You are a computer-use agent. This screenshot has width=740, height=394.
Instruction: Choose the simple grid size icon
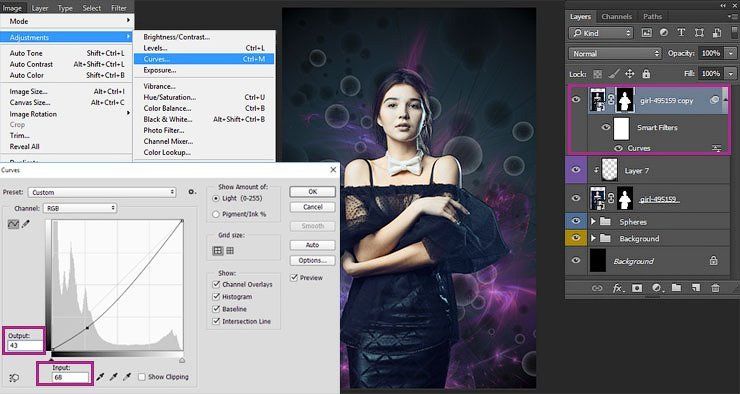coord(218,251)
